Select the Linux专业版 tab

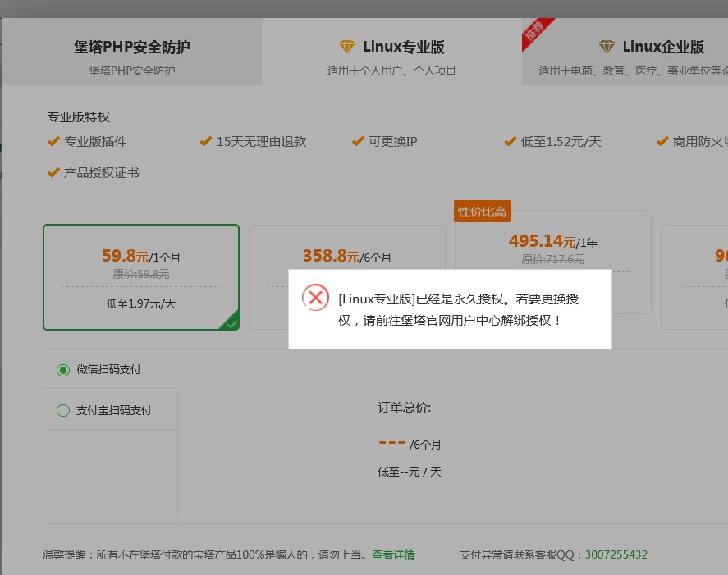(391, 52)
